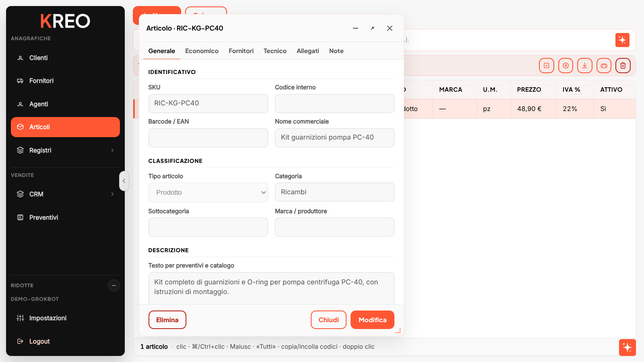The width and height of the screenshot is (644, 362).
Task: Click the Barcode / EAN field
Action: (x=208, y=138)
